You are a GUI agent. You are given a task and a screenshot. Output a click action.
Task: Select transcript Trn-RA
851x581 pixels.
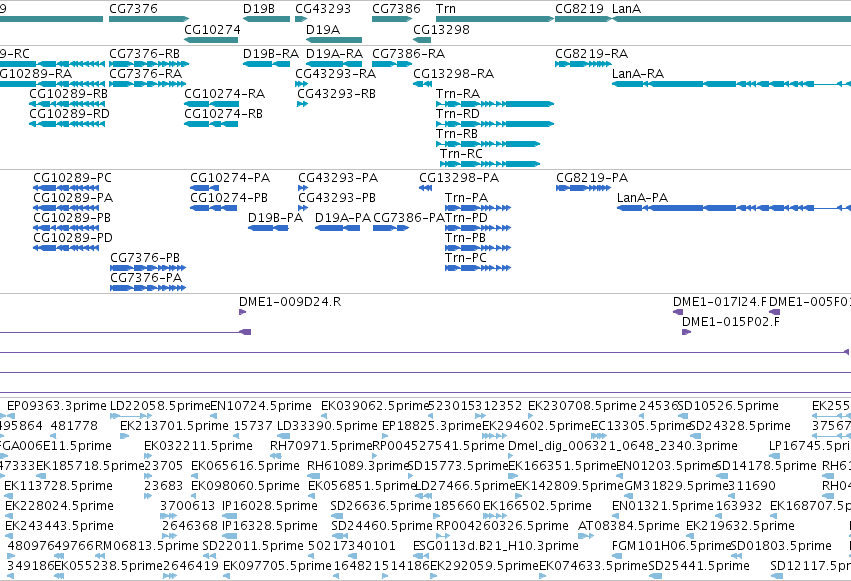[458, 94]
